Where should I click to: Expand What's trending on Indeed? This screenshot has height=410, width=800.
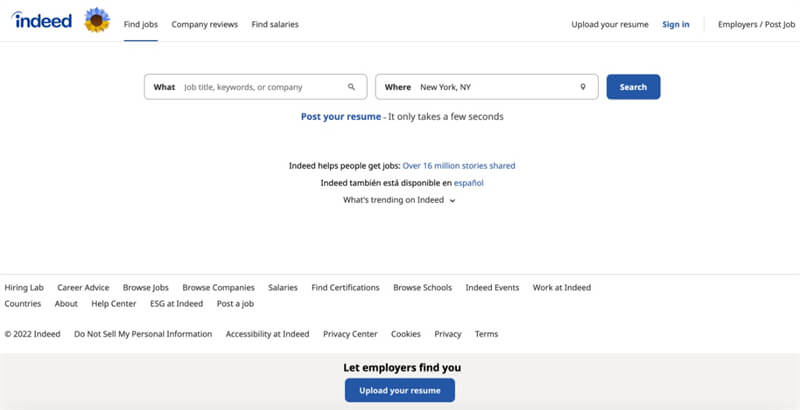click(400, 200)
